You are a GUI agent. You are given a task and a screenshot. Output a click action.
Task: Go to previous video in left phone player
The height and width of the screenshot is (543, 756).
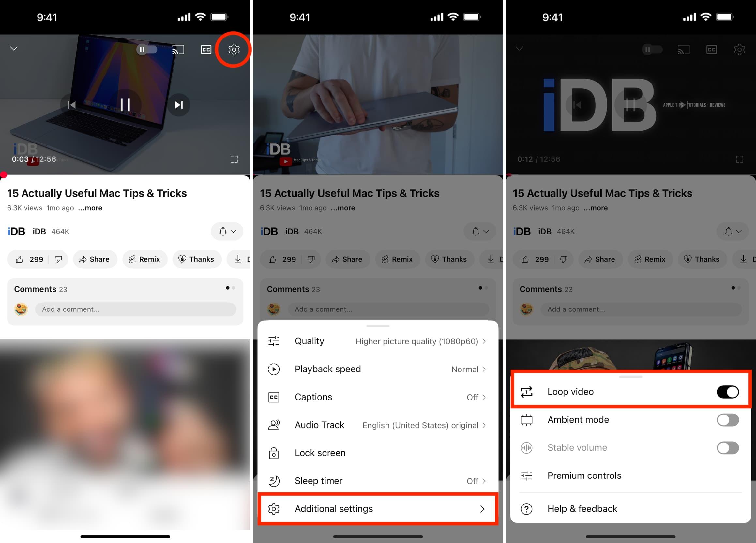[71, 105]
